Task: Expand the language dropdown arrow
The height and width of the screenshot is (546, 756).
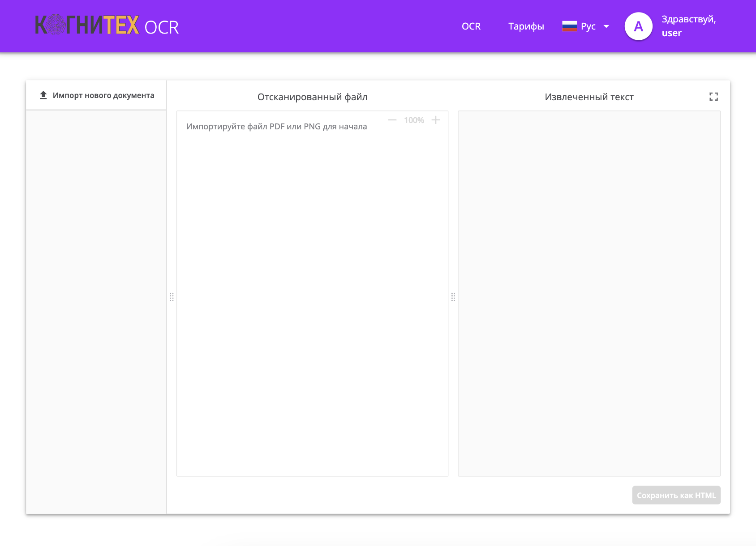Action: point(606,26)
